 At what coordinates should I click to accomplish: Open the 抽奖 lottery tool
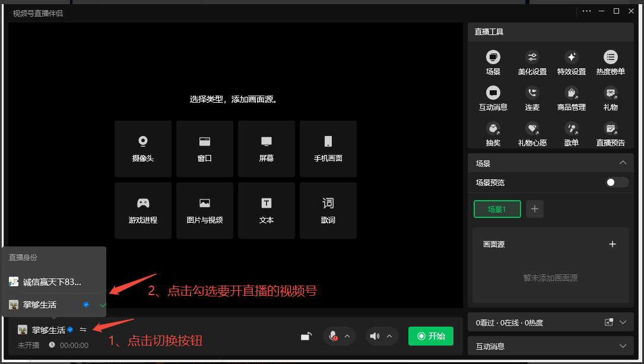click(493, 134)
